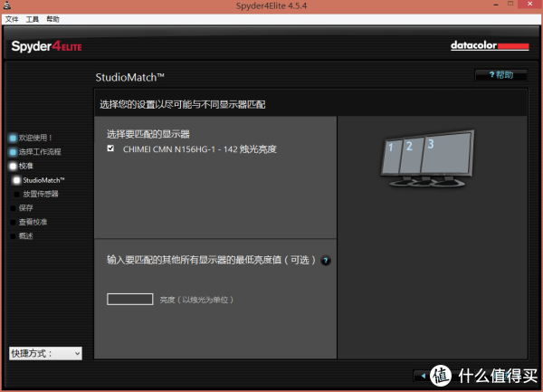Click the ?帮助 help button
Viewport: 543px width, 392px height.
[x=501, y=75]
